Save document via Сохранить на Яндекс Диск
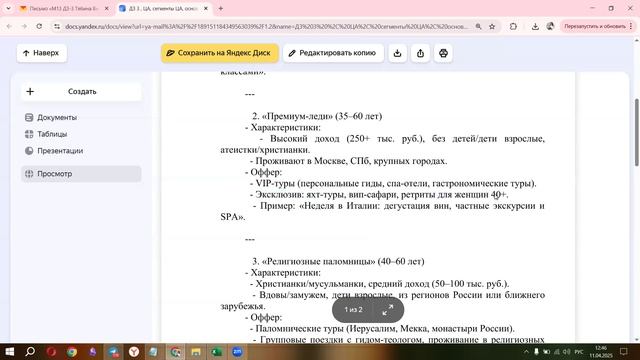The height and width of the screenshot is (360, 640). coord(220,53)
